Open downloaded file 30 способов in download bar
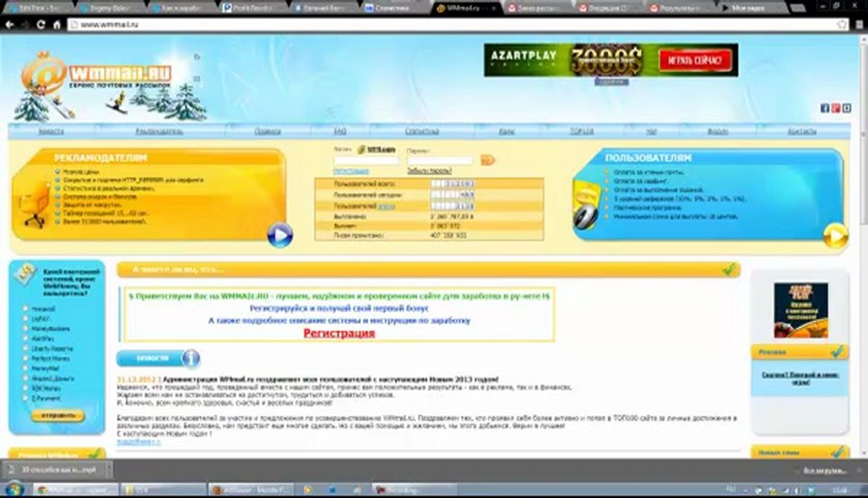This screenshot has width=868, height=498. coord(57,470)
